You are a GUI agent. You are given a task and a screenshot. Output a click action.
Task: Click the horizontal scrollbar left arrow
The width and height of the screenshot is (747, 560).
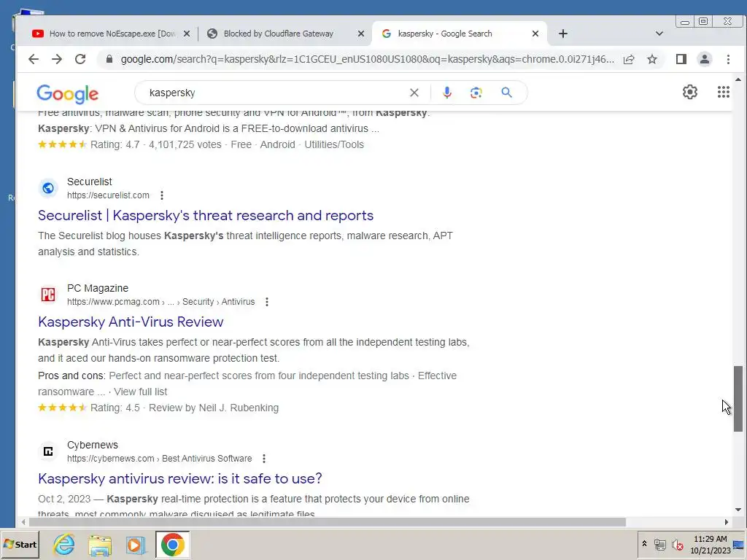pos(23,522)
